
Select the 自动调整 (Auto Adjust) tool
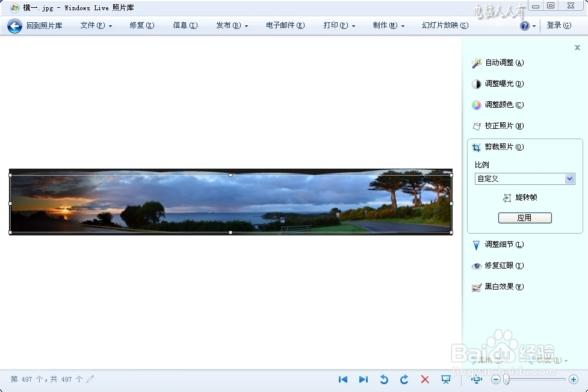(503, 63)
